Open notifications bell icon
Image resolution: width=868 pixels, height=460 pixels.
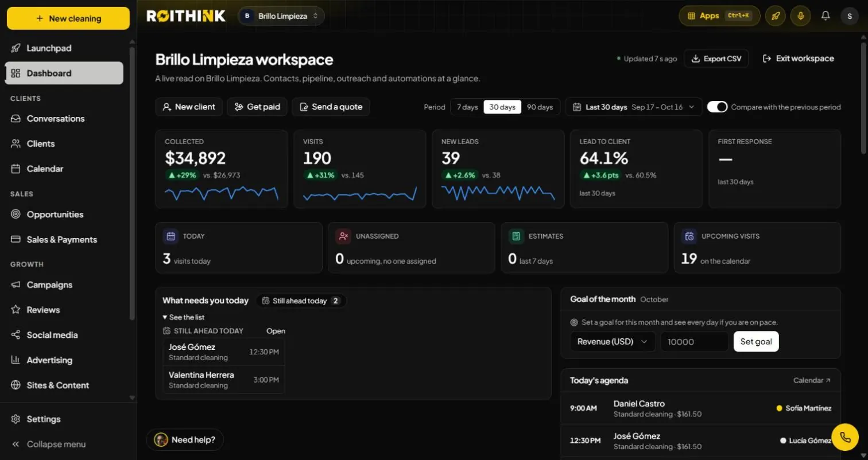tap(826, 16)
